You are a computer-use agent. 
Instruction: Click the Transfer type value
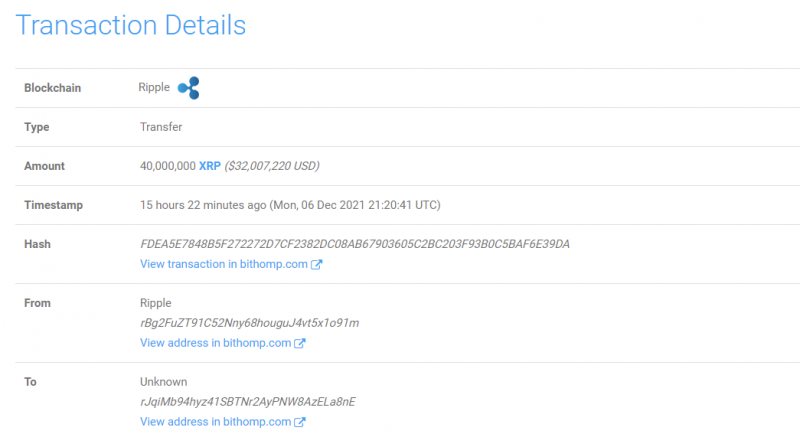coord(161,127)
